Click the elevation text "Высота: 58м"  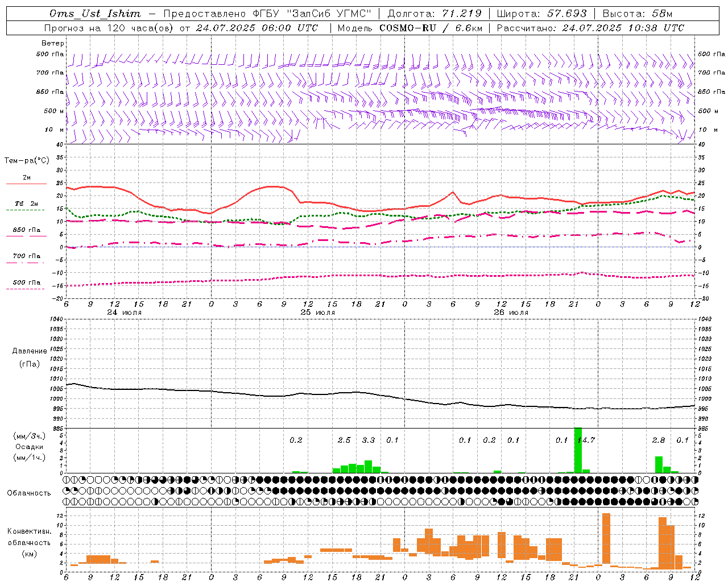(637, 14)
